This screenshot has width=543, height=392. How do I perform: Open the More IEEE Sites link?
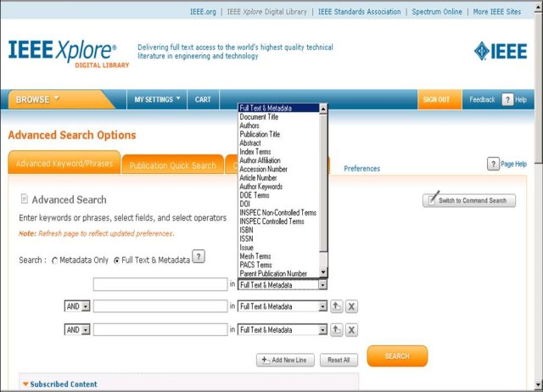497,12
